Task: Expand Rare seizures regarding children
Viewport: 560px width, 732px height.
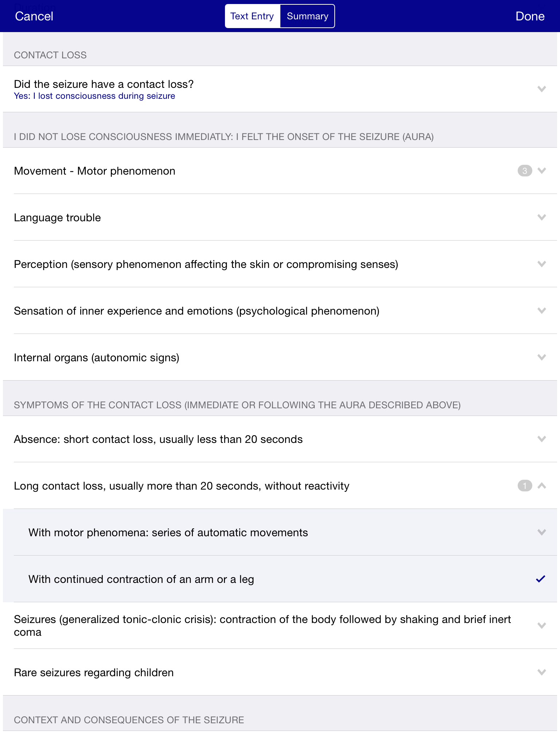Action: pyautogui.click(x=280, y=672)
